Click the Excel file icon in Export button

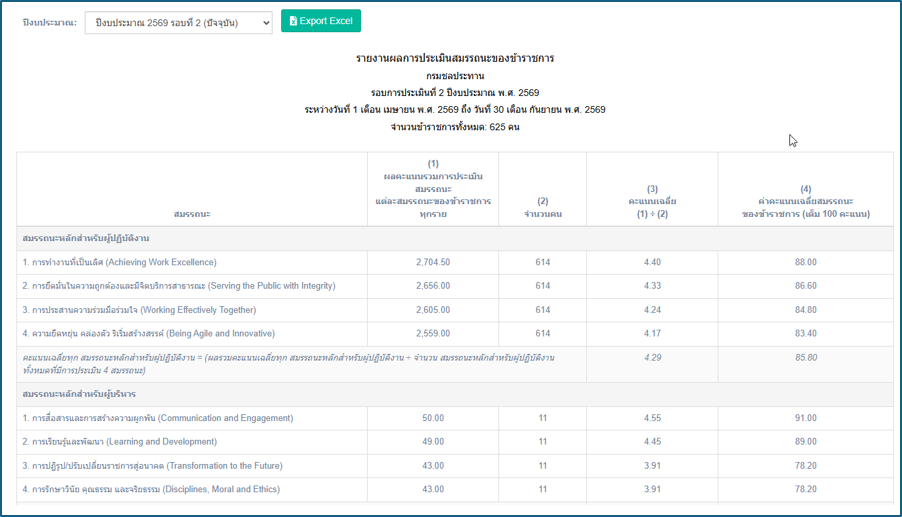(x=293, y=21)
